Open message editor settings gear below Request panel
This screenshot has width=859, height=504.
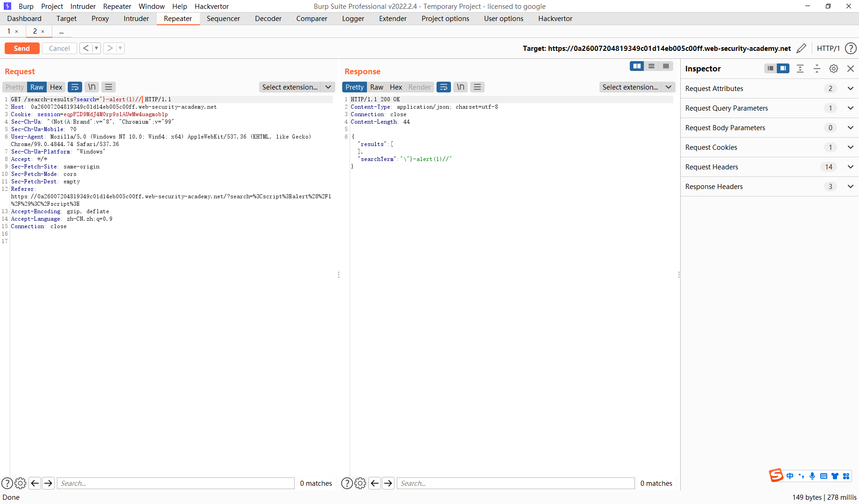[20, 483]
